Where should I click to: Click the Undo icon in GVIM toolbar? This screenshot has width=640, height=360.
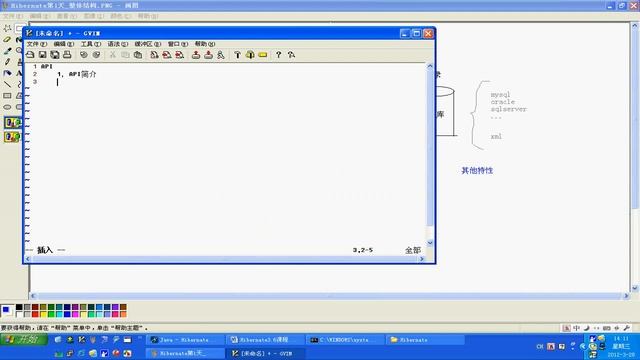click(84, 55)
